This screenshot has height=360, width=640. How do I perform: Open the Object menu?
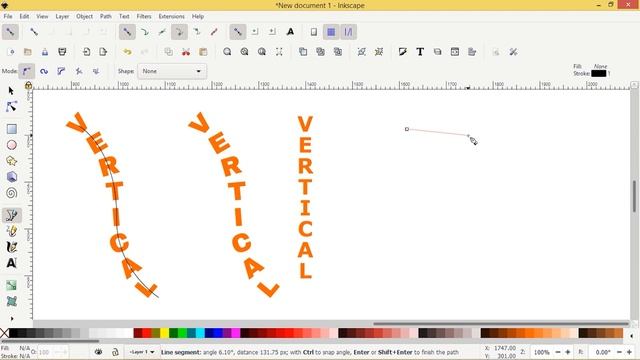point(84,16)
